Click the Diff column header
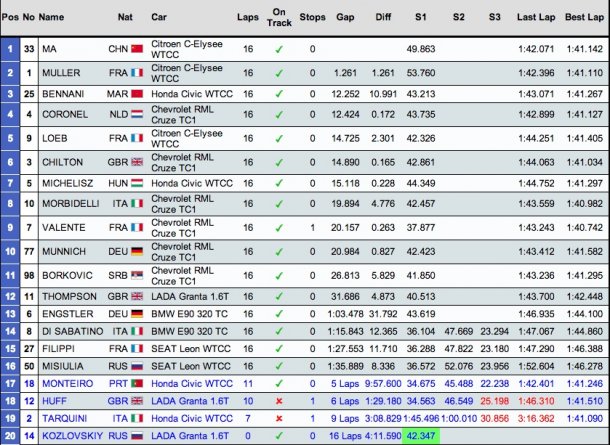The image size is (610, 445). [x=383, y=17]
